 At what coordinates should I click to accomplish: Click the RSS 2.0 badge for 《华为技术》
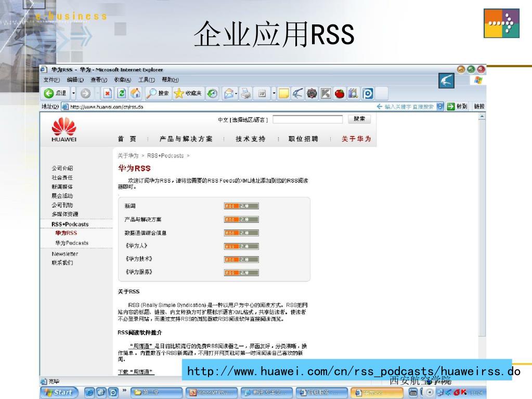click(x=241, y=260)
